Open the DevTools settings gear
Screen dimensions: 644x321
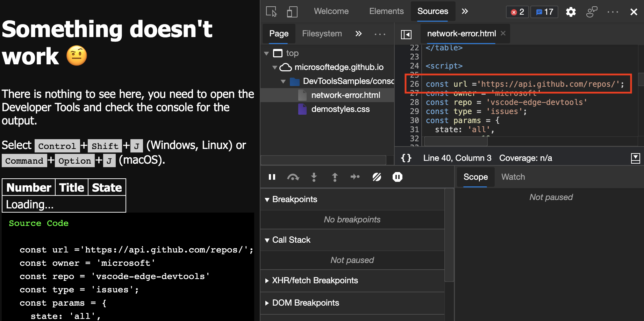tap(571, 12)
